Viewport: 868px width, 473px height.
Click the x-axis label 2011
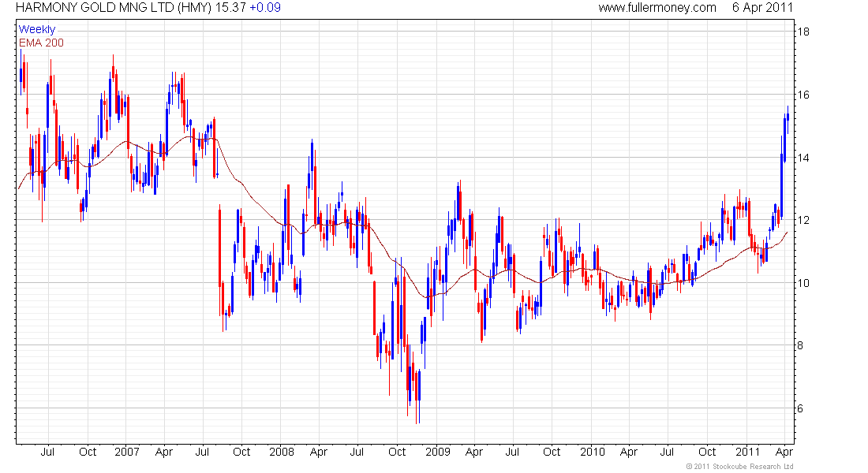[x=747, y=452]
